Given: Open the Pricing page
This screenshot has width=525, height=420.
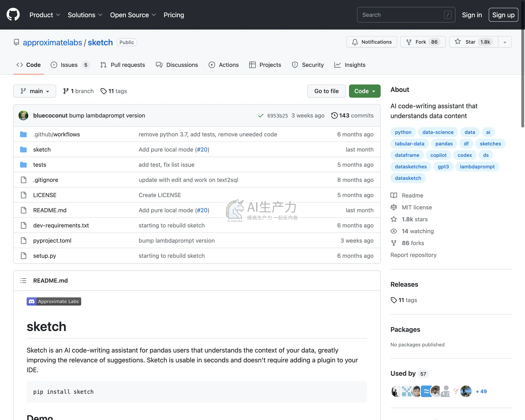Looking at the screenshot, I should (x=174, y=15).
